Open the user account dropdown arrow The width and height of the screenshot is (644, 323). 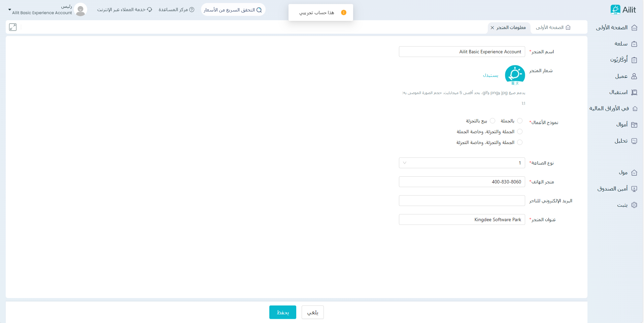coord(9,10)
